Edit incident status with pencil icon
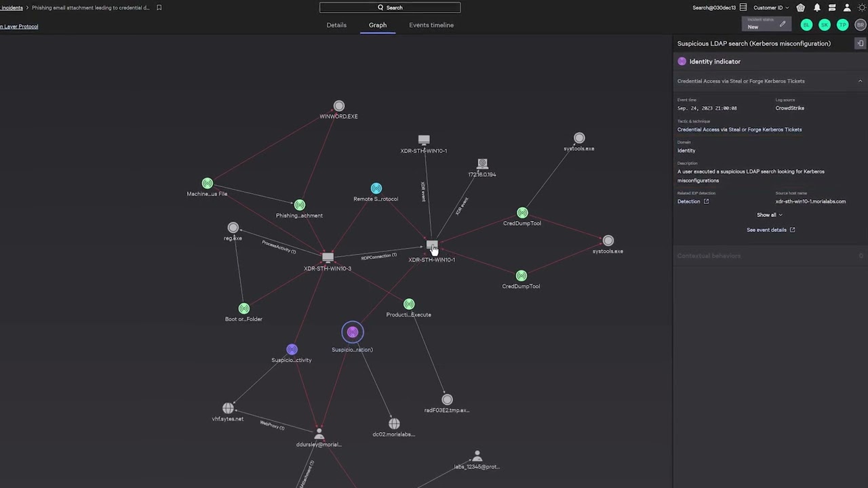Screen dimensions: 868x488 point(783,24)
